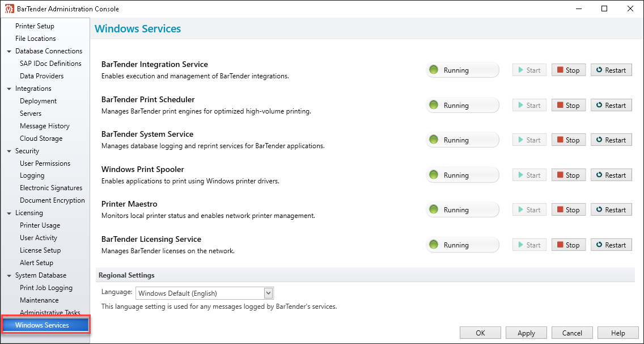Select SAP IDoc Definitions in sidebar
The width and height of the screenshot is (644, 344).
50,64
